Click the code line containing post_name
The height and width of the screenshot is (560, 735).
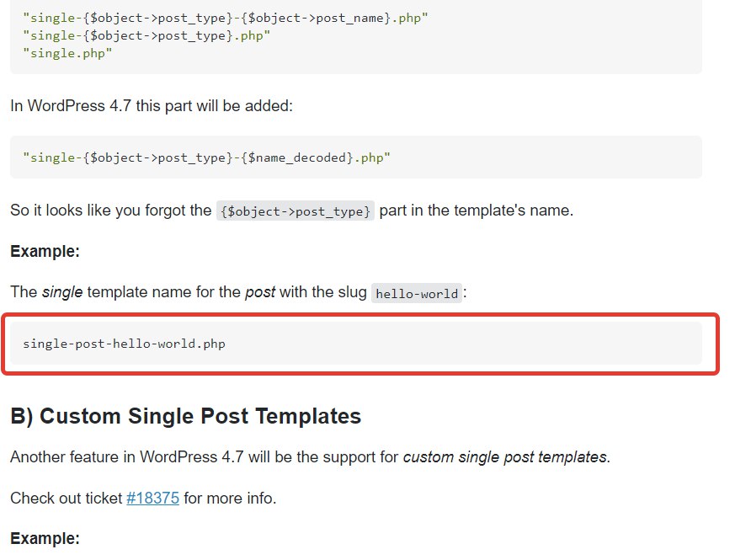pos(226,17)
